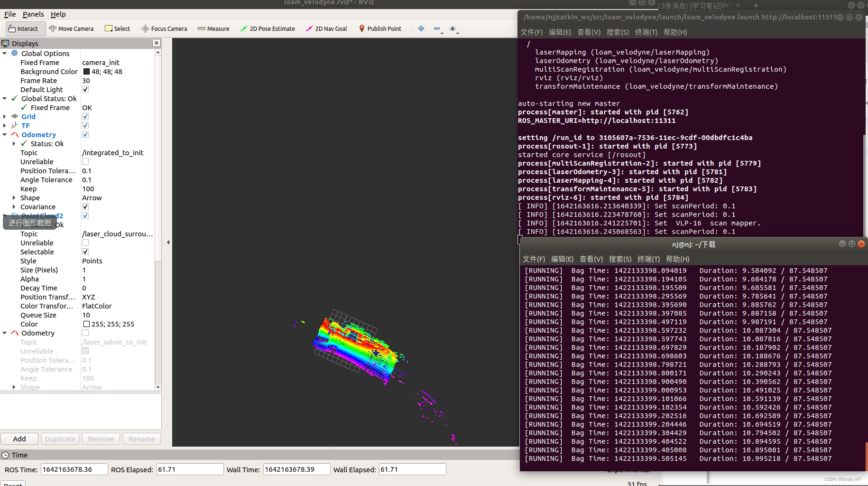Pick the Measure tool
Viewport: 868px width, 486px height.
[213, 28]
